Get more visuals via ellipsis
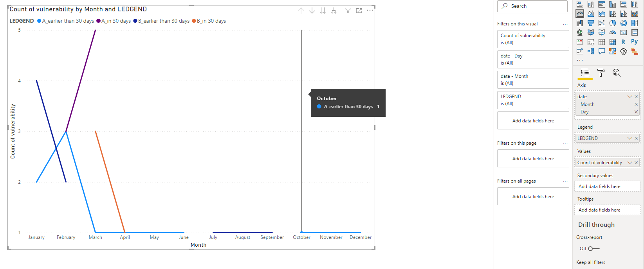The image size is (644, 269). point(580,60)
